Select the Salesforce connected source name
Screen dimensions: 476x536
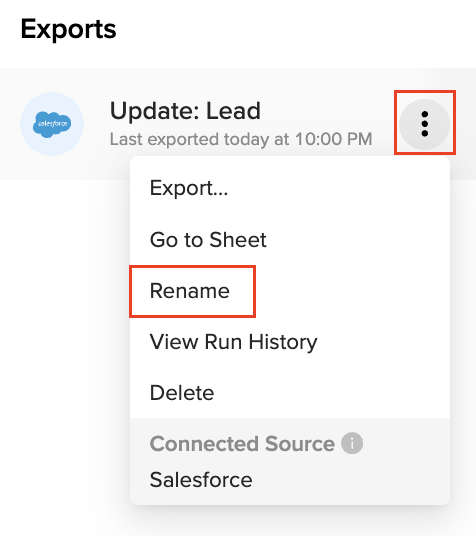pyautogui.click(x=201, y=480)
